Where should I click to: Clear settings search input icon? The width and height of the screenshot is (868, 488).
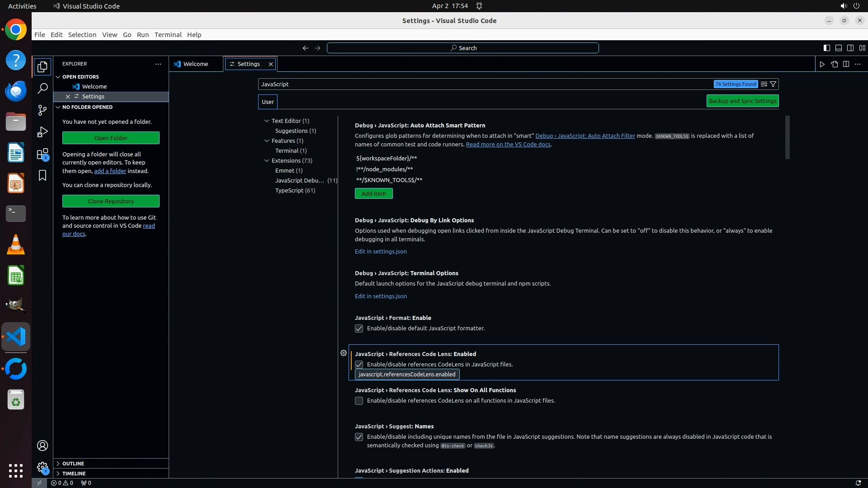coord(764,84)
